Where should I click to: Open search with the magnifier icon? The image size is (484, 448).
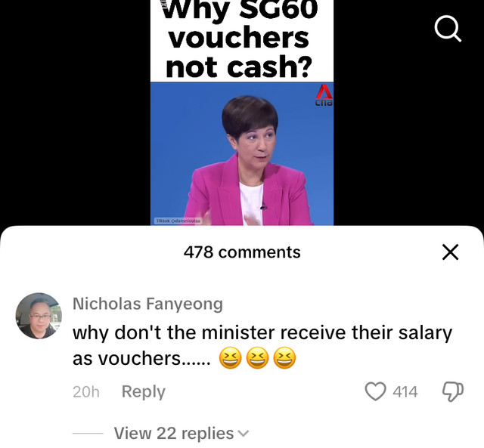click(x=448, y=29)
